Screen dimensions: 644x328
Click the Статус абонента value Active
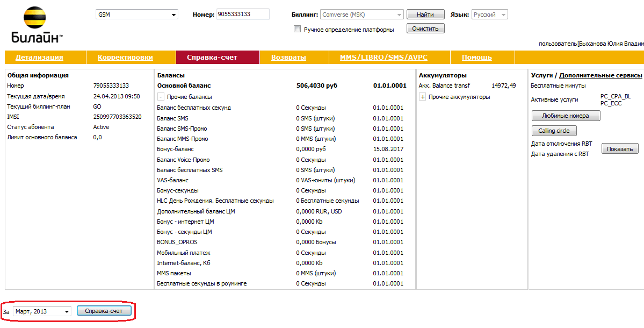click(x=101, y=127)
